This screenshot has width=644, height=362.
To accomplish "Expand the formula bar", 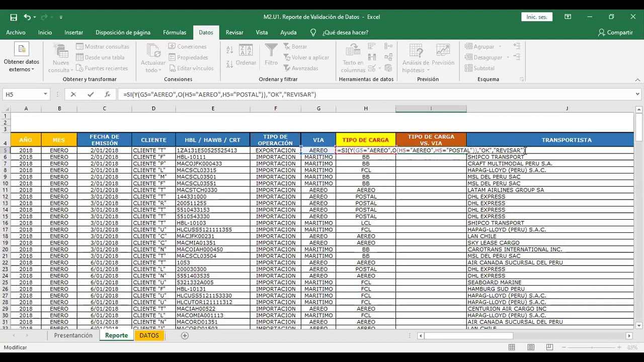I will [637, 94].
